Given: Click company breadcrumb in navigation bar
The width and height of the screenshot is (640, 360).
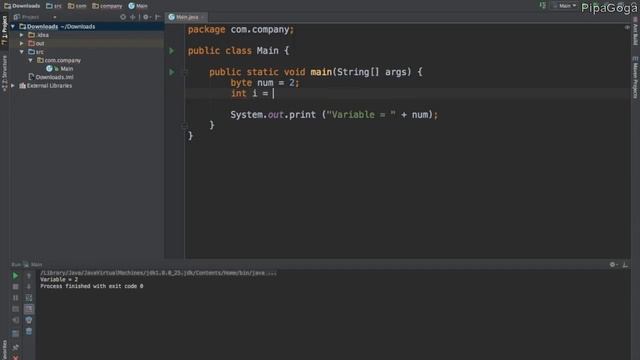Looking at the screenshot, I should coord(107,6).
